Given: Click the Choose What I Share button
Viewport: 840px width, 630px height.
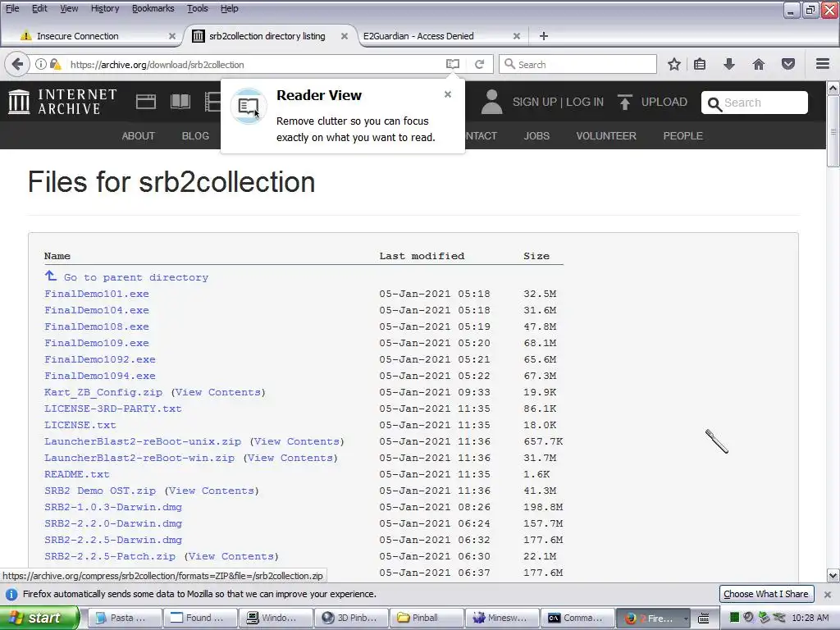Looking at the screenshot, I should coord(766,594).
